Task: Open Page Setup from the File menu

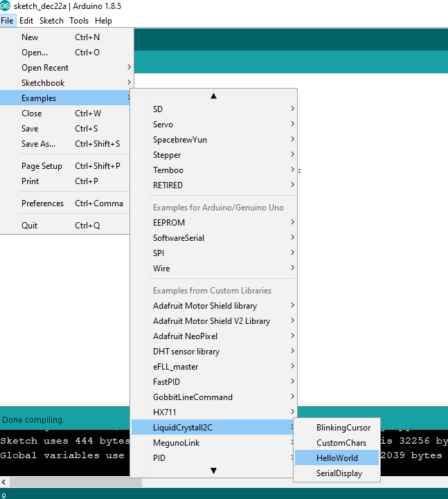Action: [65, 166]
